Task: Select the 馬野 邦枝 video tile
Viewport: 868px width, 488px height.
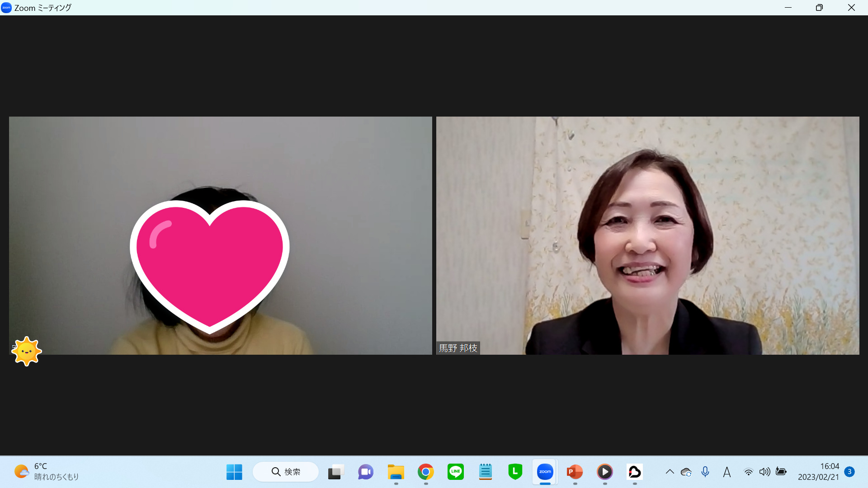Action: click(x=647, y=235)
